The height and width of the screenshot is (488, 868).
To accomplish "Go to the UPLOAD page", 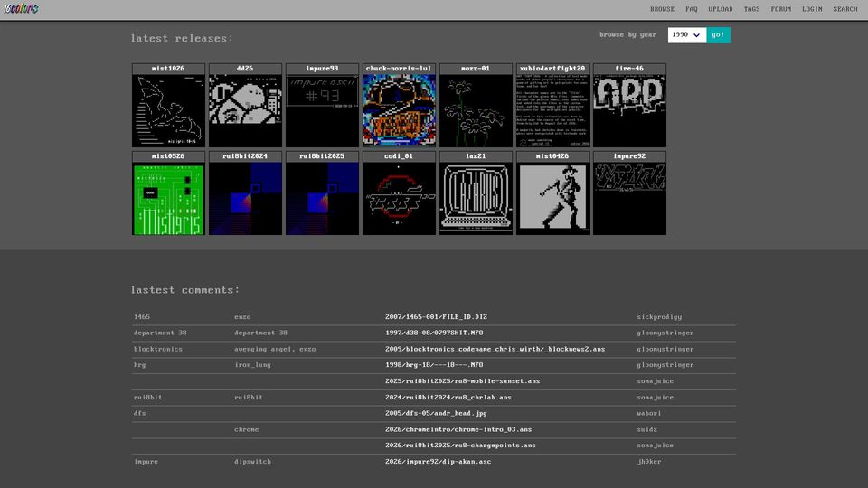I will 721,9.
